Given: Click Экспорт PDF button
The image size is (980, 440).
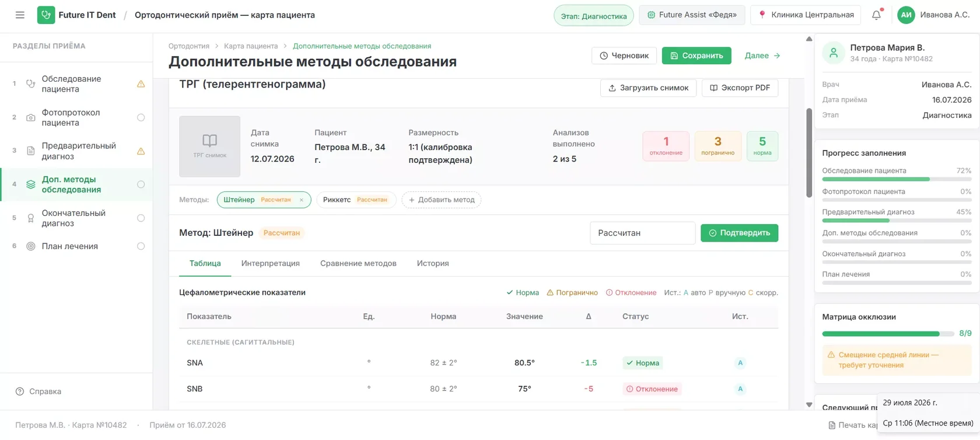Looking at the screenshot, I should [x=740, y=88].
